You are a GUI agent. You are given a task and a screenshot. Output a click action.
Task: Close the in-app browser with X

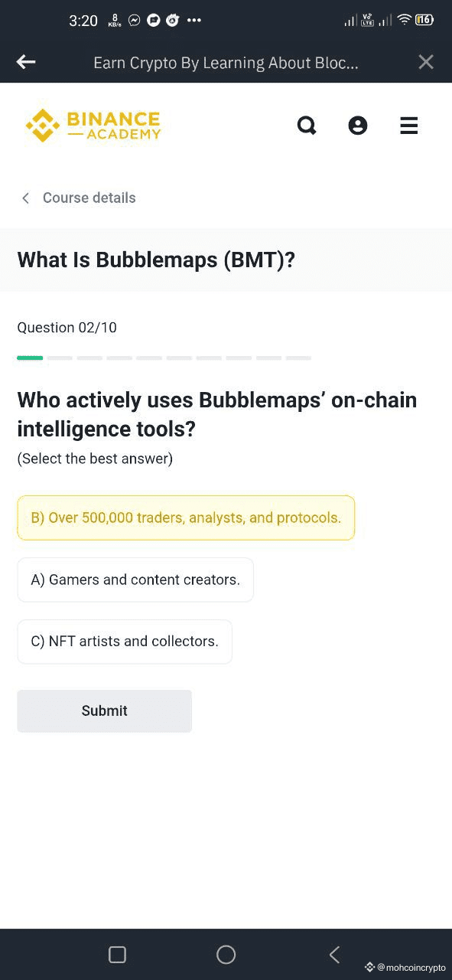tap(426, 62)
